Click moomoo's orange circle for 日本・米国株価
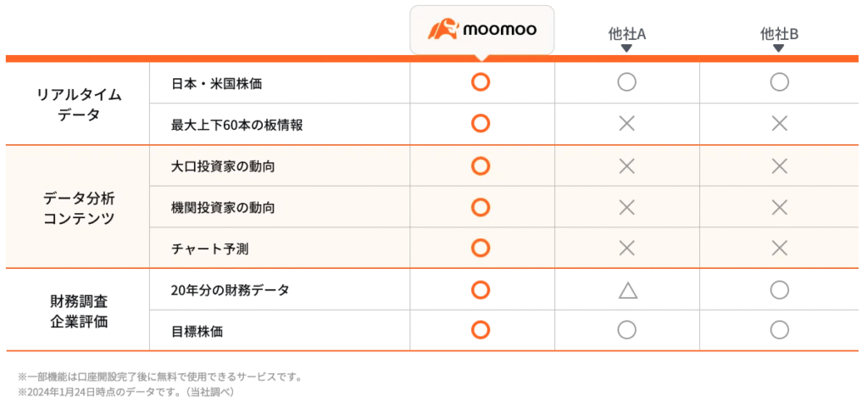Viewport: 868px width, 403px height. [481, 82]
